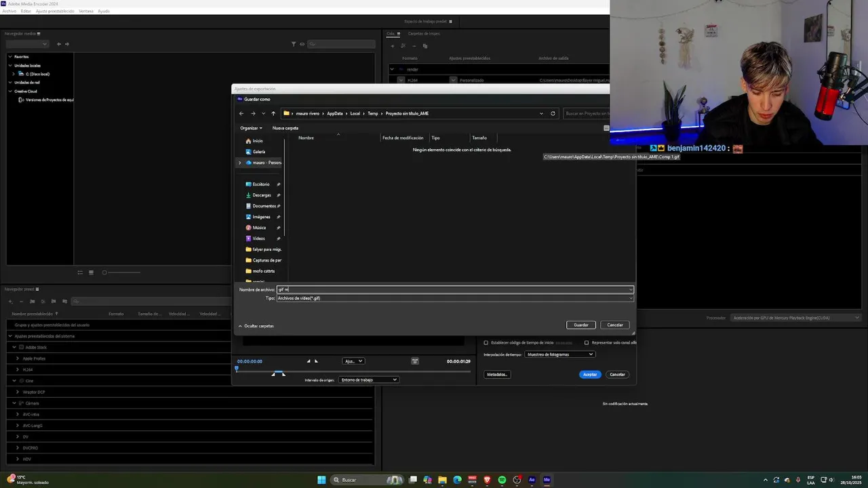Click the Nombre de archivo text field
This screenshot has width=868, height=488.
coord(455,289)
